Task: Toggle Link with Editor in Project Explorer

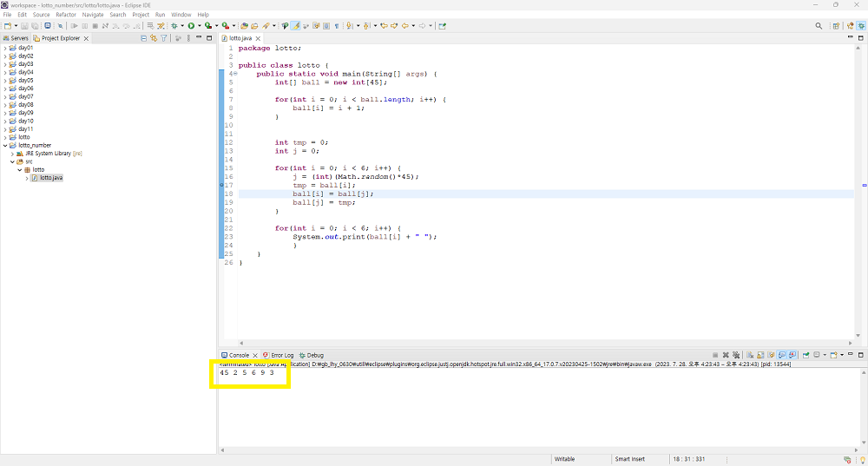Action: 154,38
